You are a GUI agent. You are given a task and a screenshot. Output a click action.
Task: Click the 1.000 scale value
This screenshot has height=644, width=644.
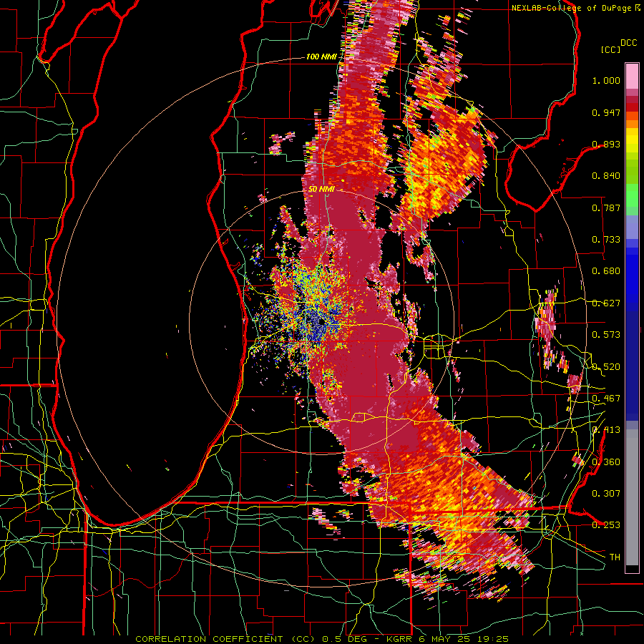606,80
